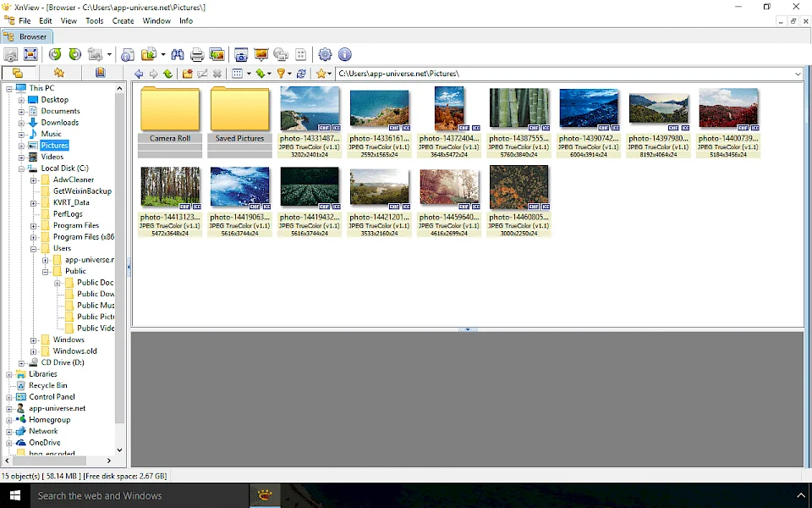The image size is (812, 508).
Task: Open the Tools menu
Action: click(94, 20)
